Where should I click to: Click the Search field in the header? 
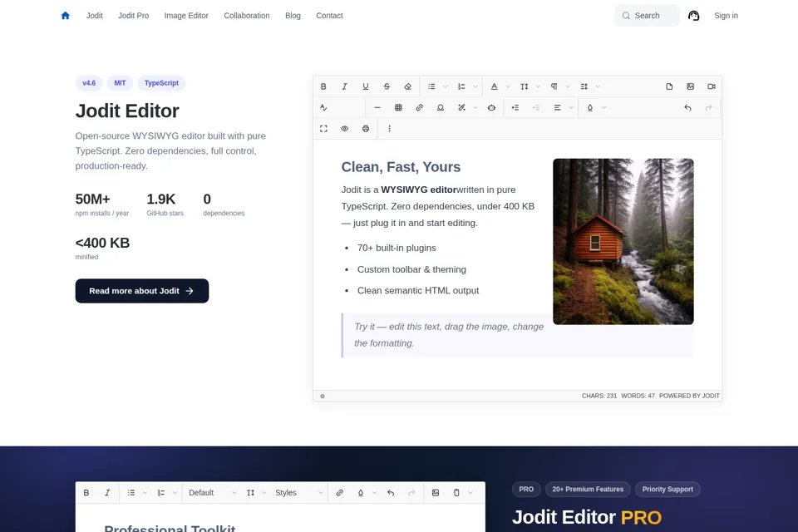(647, 16)
